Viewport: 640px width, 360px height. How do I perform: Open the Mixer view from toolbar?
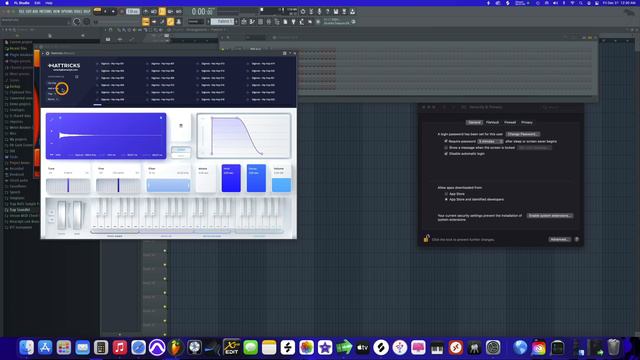click(x=269, y=22)
